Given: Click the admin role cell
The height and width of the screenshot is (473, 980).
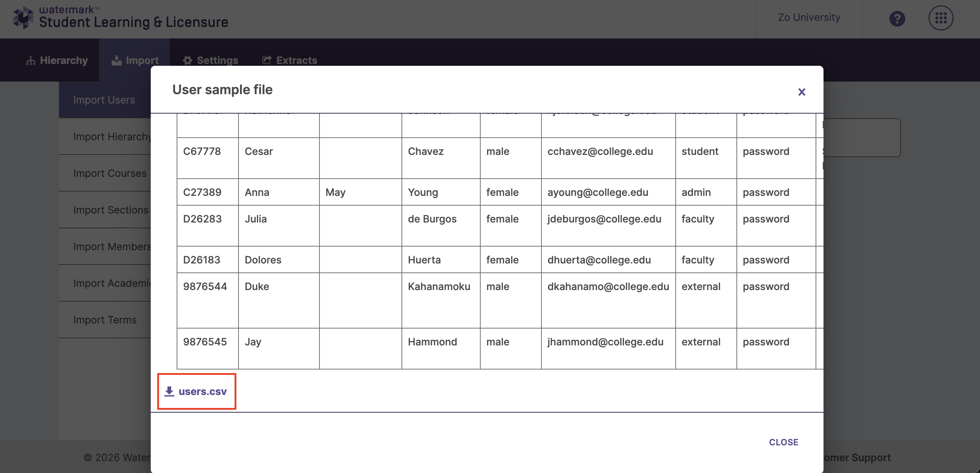Looking at the screenshot, I should (x=706, y=192).
